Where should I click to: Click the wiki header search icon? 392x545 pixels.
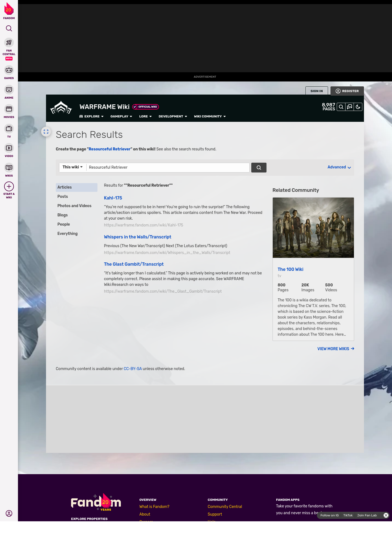[x=341, y=107]
